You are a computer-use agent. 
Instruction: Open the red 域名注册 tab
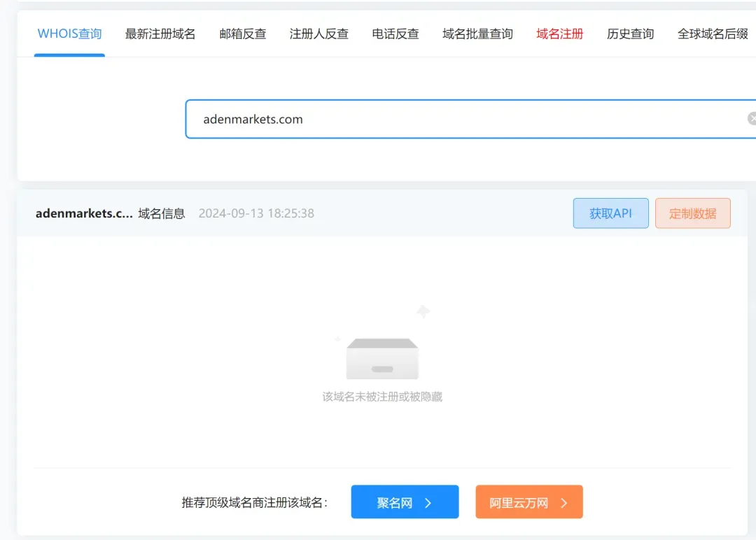coord(560,34)
